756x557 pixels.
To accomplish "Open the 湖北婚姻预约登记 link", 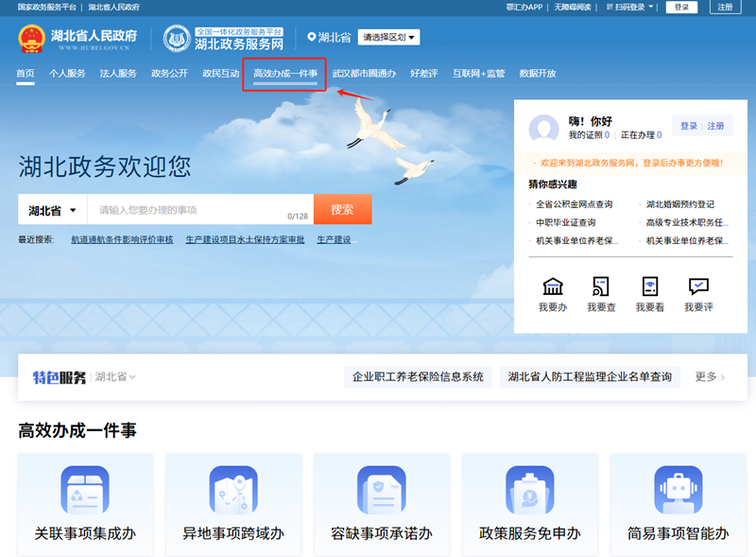I will (x=679, y=204).
